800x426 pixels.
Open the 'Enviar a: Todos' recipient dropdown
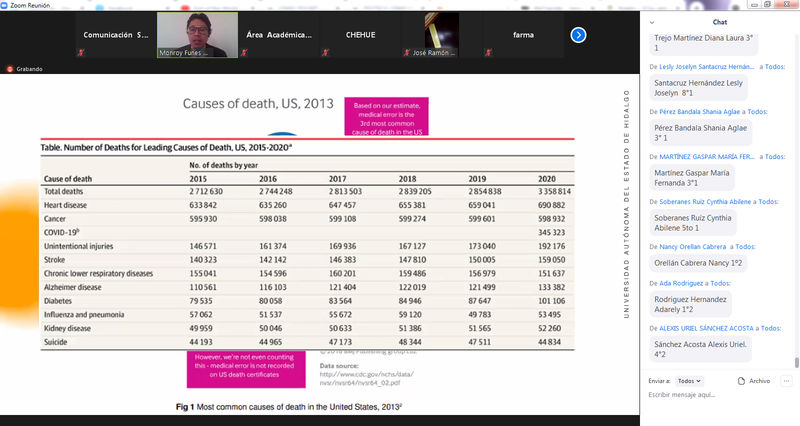[687, 381]
